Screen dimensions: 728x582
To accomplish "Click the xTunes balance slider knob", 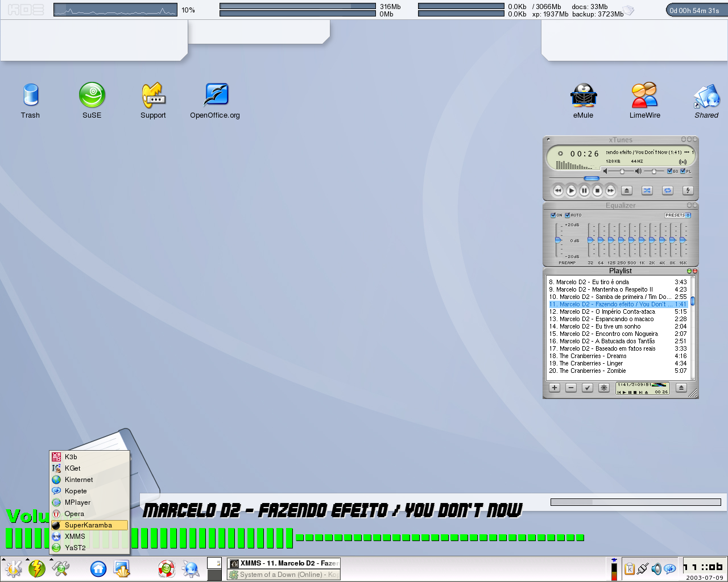I will tap(654, 171).
